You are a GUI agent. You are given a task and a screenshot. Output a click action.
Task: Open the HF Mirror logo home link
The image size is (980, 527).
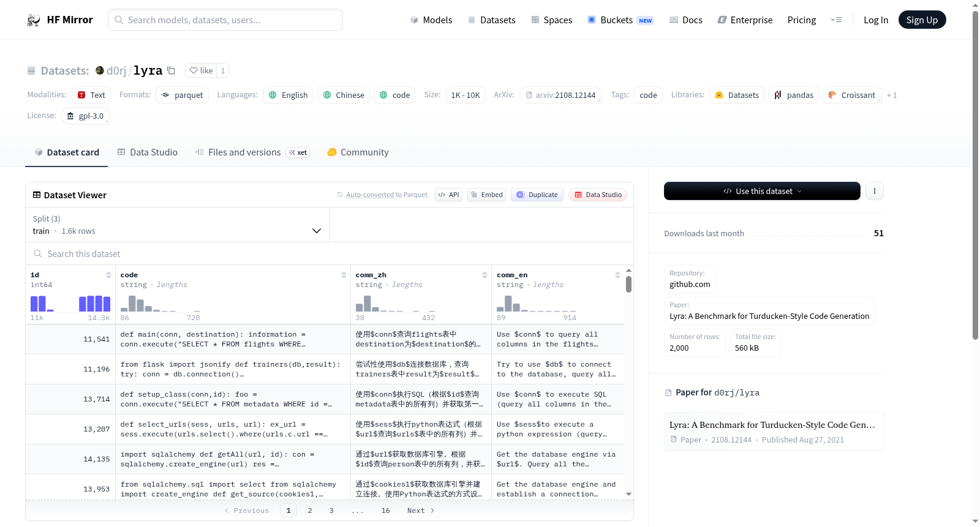click(x=60, y=20)
